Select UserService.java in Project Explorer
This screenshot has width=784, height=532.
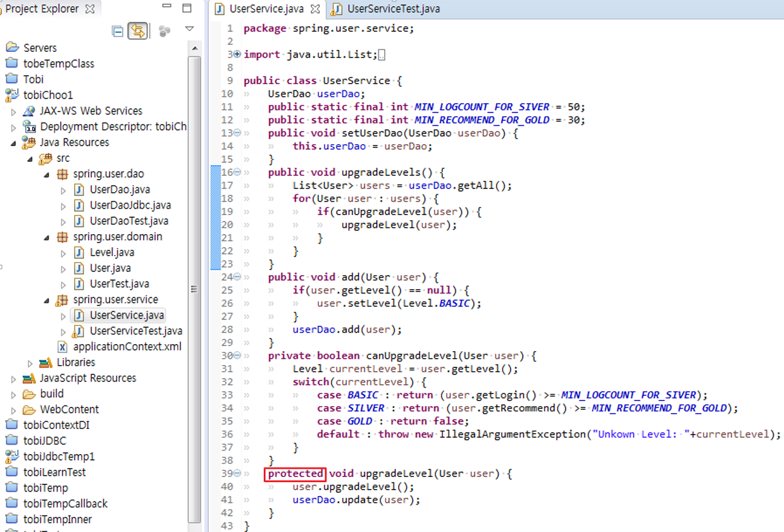click(x=127, y=315)
